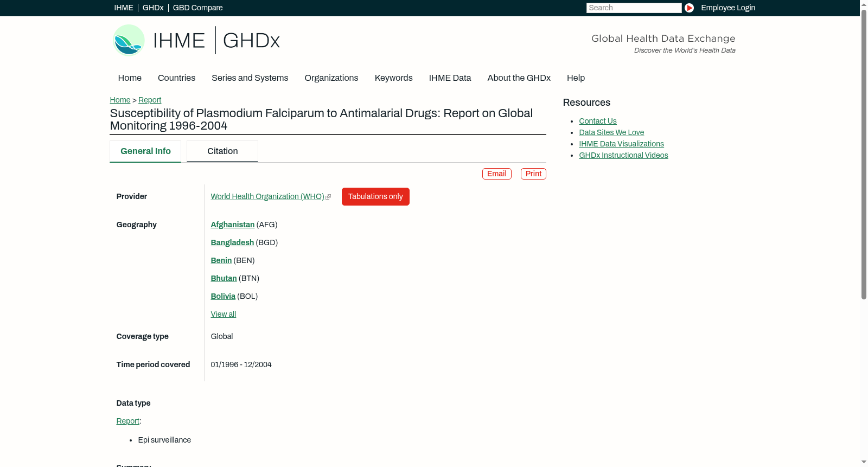Select the General Info tab
The image size is (868, 467).
(x=145, y=151)
